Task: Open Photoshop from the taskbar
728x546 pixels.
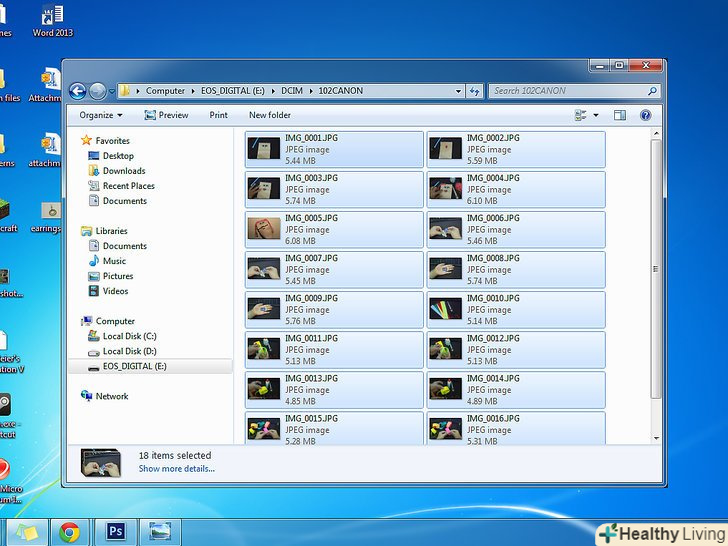Action: tap(115, 531)
